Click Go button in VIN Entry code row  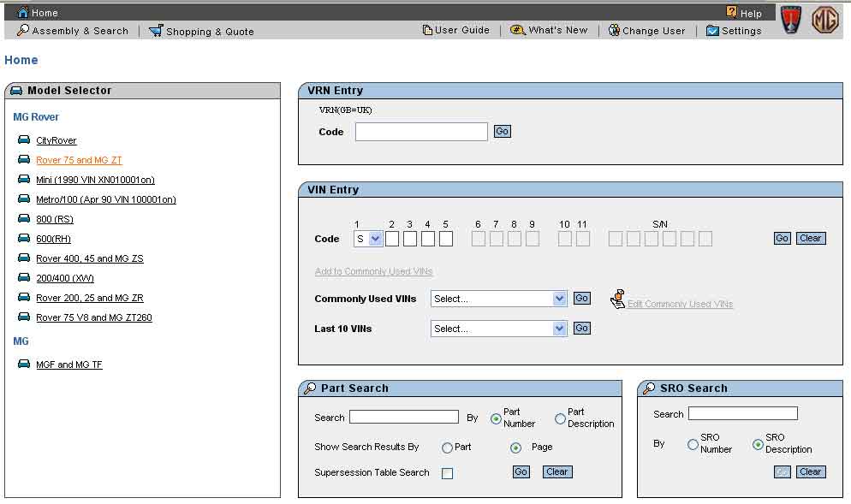coord(782,238)
